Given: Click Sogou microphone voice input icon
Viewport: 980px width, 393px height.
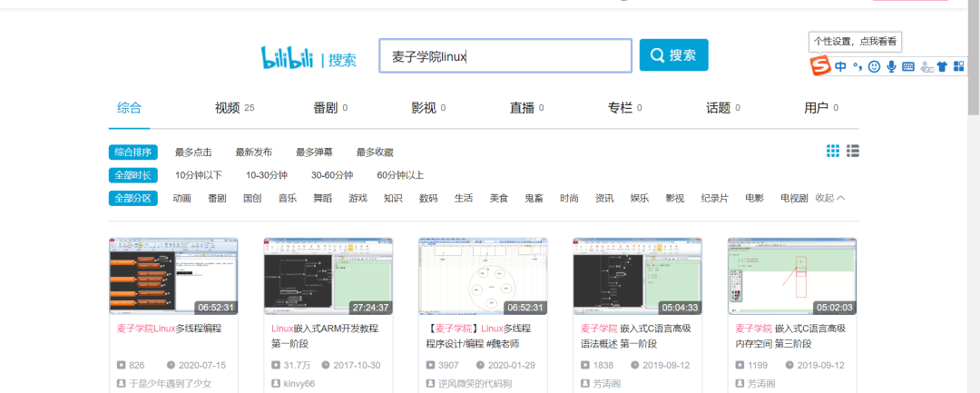Looking at the screenshot, I should (891, 66).
